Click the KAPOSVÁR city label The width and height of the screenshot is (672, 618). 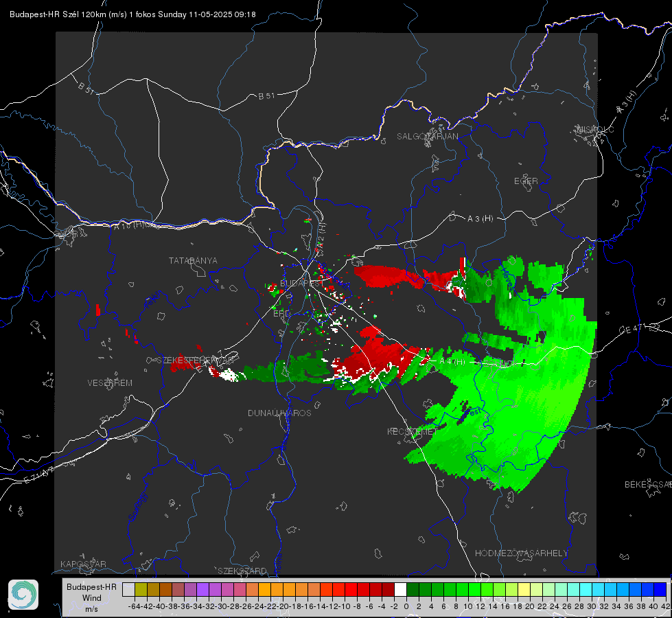[x=83, y=564]
